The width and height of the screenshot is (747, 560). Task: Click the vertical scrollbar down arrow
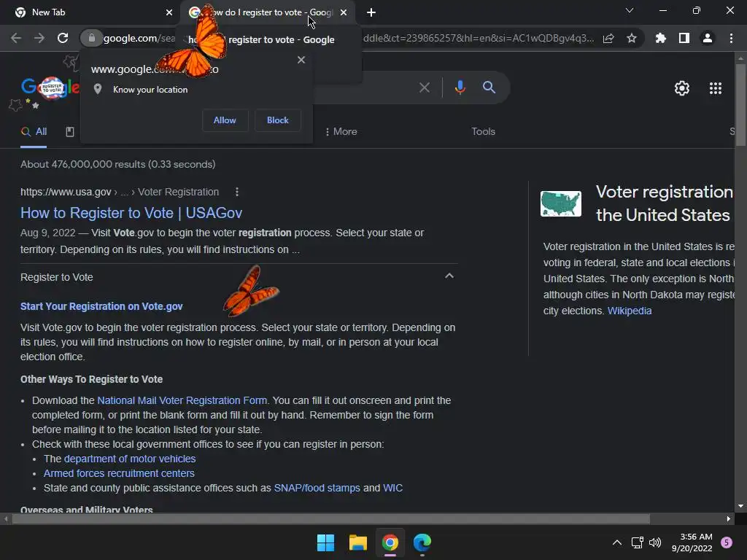pyautogui.click(x=740, y=506)
